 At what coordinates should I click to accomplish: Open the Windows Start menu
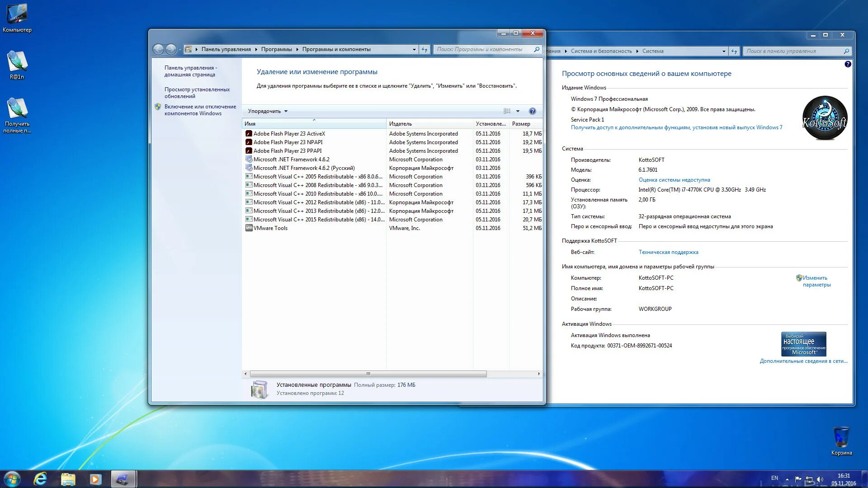tap(12, 479)
